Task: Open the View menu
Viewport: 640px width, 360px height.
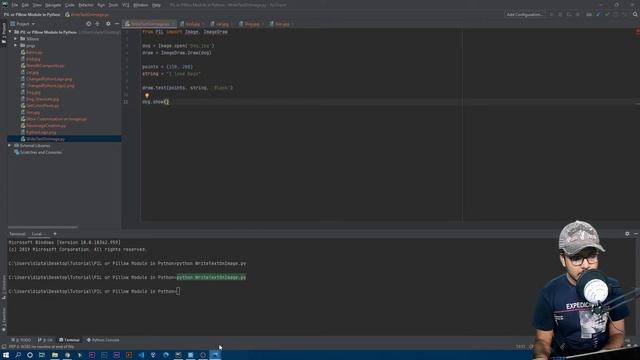Action: 37,5
